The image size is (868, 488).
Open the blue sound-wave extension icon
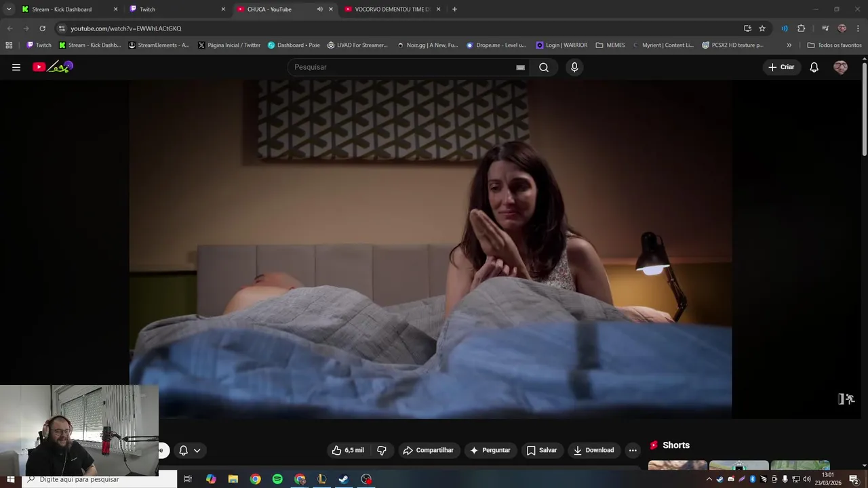[x=785, y=28]
